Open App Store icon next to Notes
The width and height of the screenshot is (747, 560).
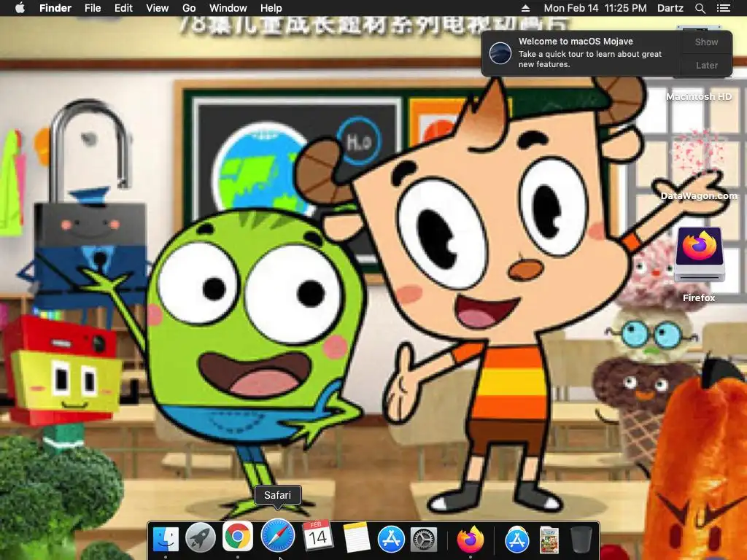(391, 540)
